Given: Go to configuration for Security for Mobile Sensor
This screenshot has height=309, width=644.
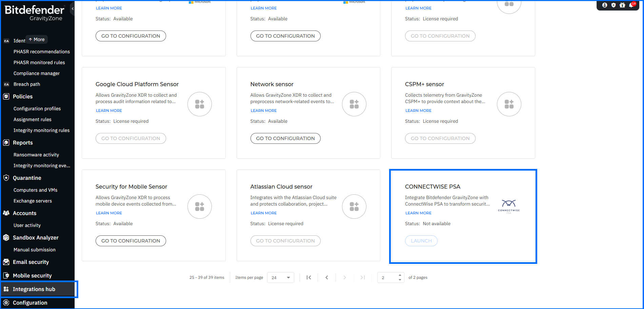Looking at the screenshot, I should click(x=130, y=241).
